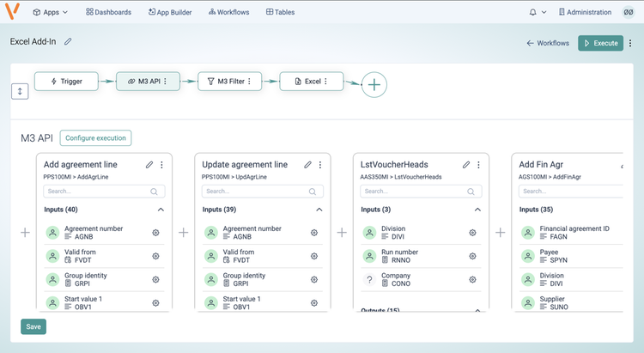Click the orange V logo
644x353 pixels.
coord(12,11)
